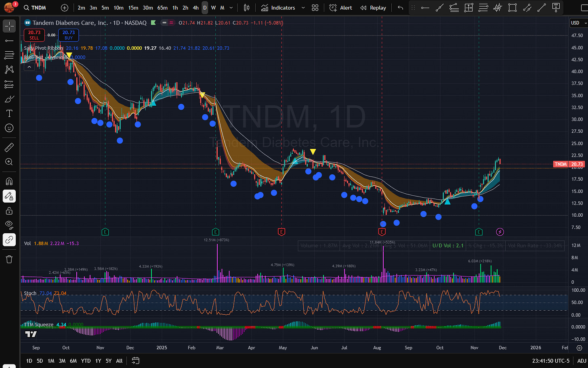Select the W weekly timeframe
Image resolution: width=588 pixels, height=368 pixels.
click(213, 8)
